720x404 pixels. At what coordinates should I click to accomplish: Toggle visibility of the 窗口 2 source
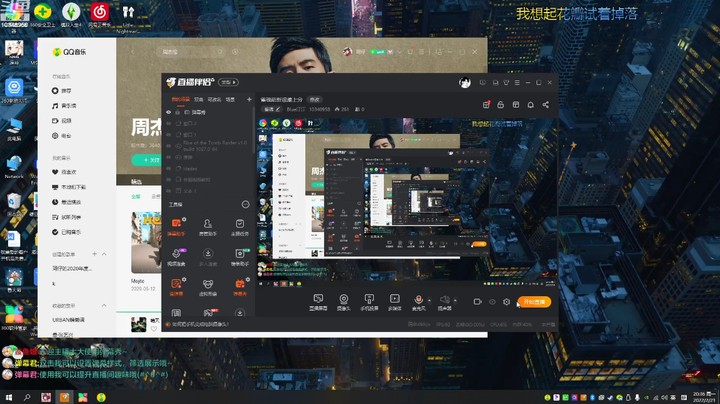pyautogui.click(x=169, y=123)
